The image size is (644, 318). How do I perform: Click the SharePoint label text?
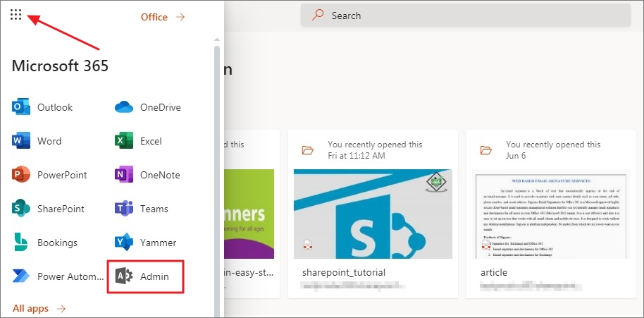click(x=61, y=209)
